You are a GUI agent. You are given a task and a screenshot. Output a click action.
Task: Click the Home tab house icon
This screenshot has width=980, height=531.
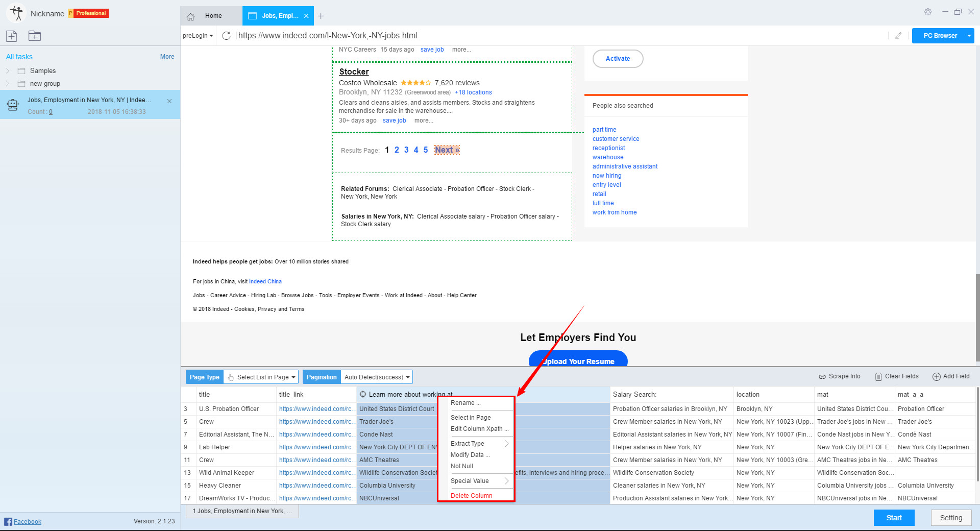click(x=191, y=16)
